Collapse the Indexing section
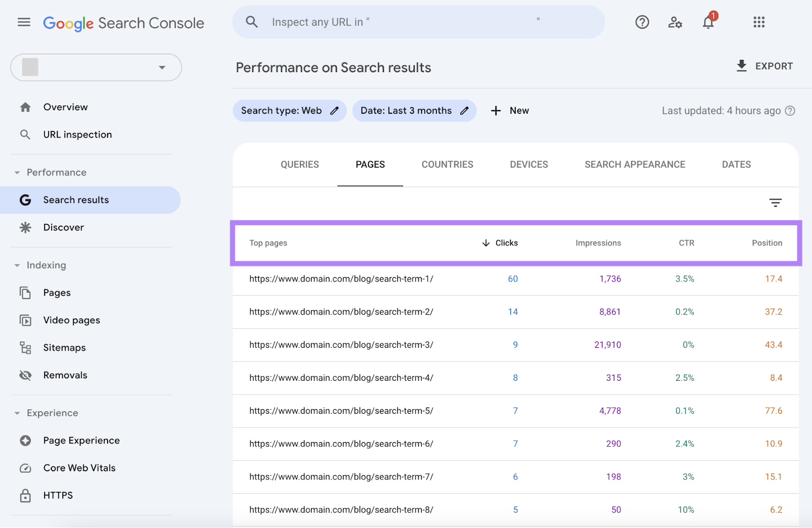812x528 pixels. 17,265
